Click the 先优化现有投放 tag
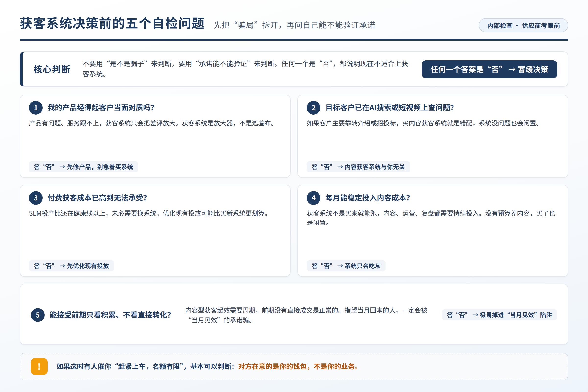Screen dimensions: 588x392 (72, 266)
